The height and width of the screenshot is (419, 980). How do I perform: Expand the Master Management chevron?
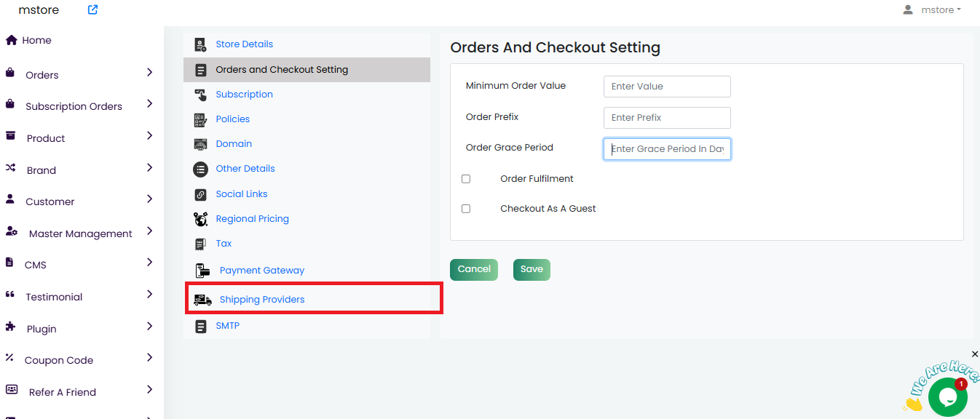point(149,231)
